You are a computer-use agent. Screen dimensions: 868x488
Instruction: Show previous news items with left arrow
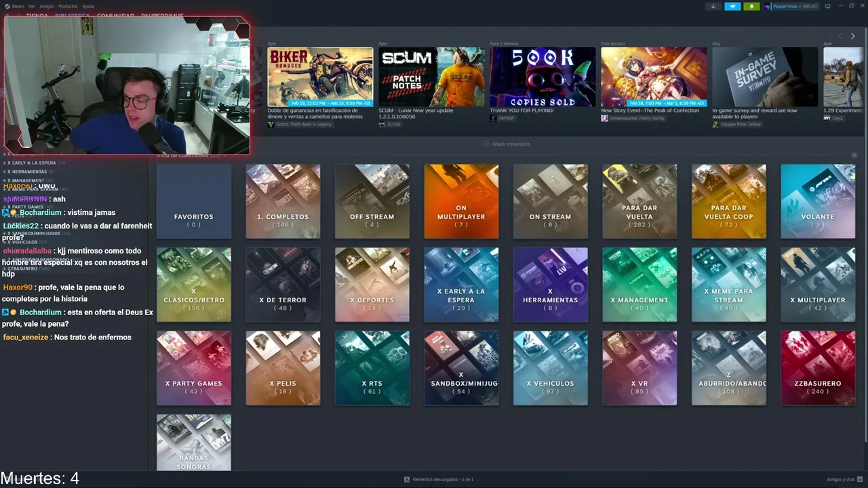[840, 36]
